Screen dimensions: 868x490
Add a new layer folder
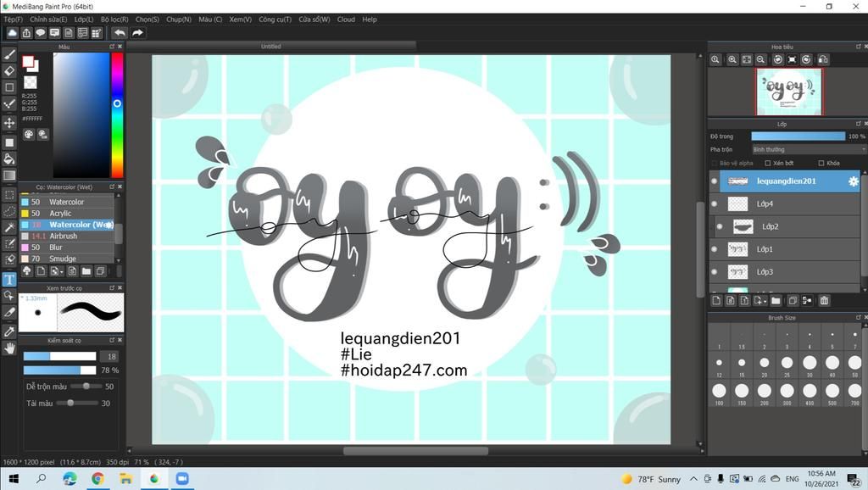point(776,301)
